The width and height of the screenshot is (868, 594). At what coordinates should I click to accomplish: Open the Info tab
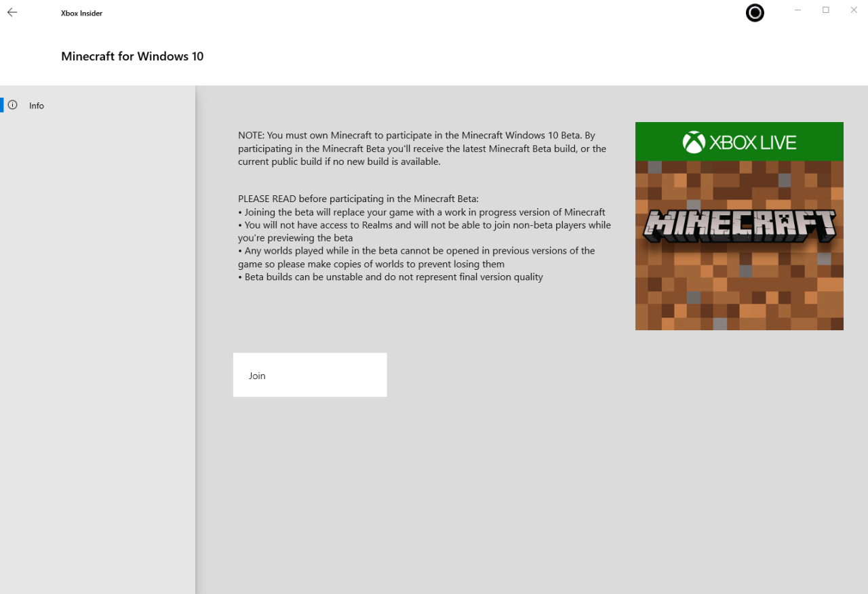pyautogui.click(x=98, y=105)
